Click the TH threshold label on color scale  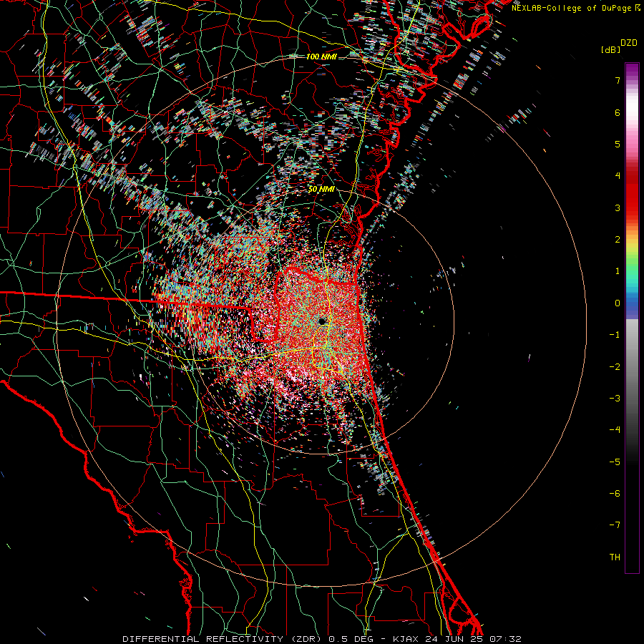tap(615, 557)
